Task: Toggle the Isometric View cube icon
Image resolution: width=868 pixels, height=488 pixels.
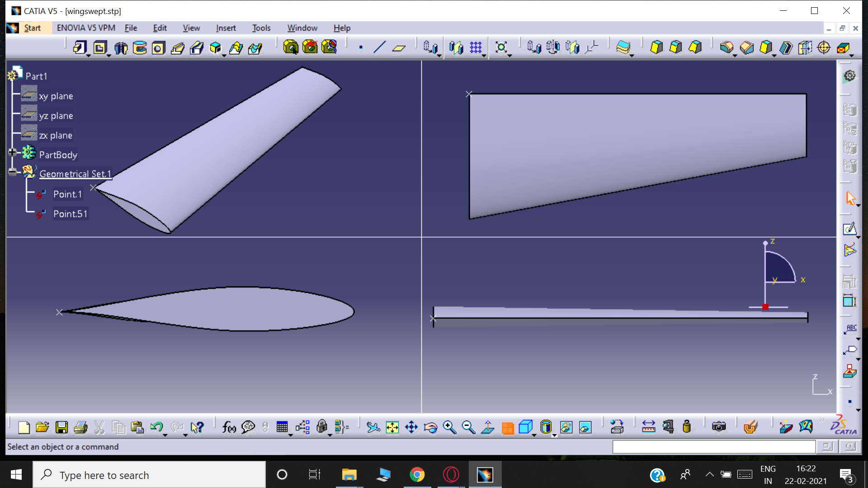Action: tap(525, 427)
